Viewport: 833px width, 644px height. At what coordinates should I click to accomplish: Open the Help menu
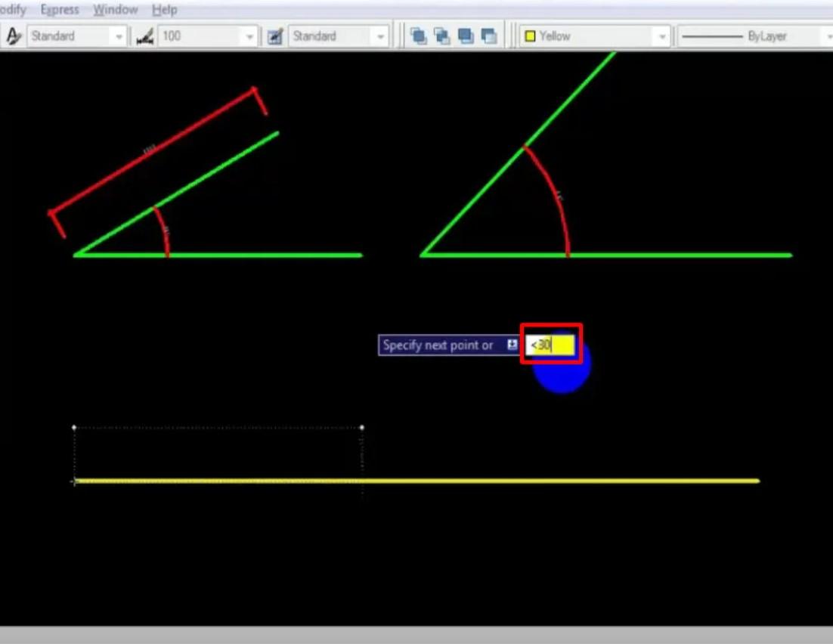[163, 10]
